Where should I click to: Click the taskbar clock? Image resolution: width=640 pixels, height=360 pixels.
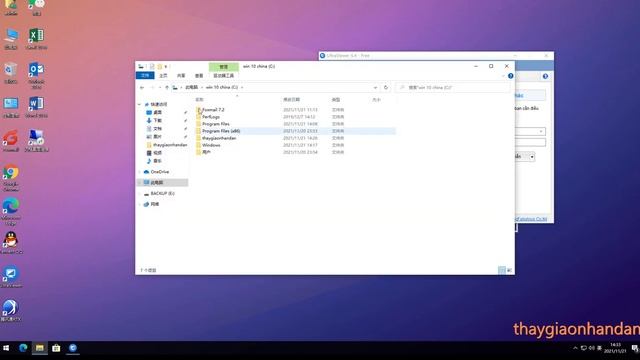point(615,348)
